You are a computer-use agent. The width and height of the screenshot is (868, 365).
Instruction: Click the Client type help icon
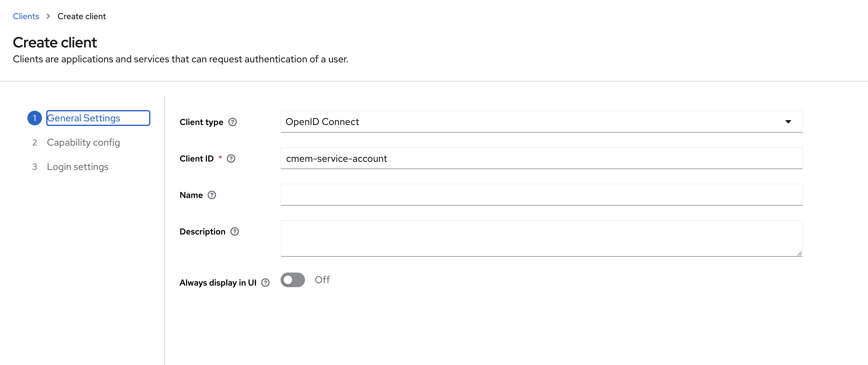233,122
